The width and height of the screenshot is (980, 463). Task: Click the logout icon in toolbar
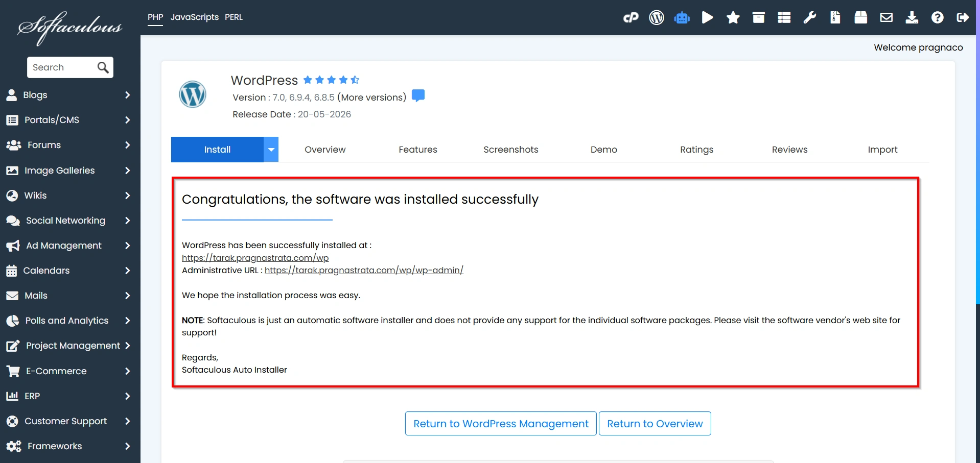tap(963, 18)
